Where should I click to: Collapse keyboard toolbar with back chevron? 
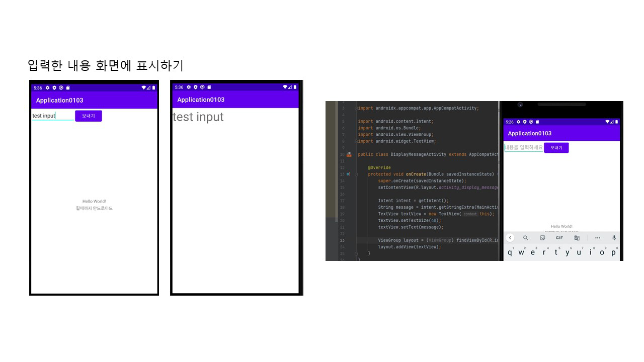pyautogui.click(x=510, y=238)
